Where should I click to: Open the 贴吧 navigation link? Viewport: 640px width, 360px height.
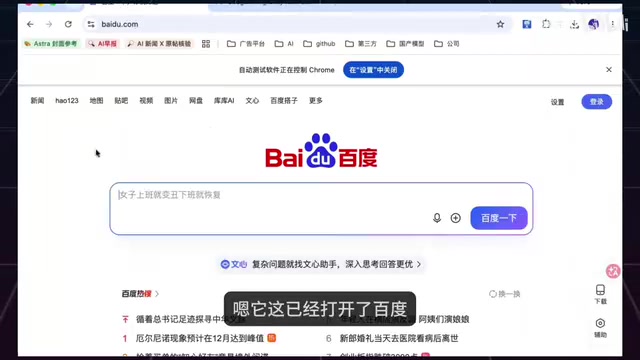click(121, 101)
